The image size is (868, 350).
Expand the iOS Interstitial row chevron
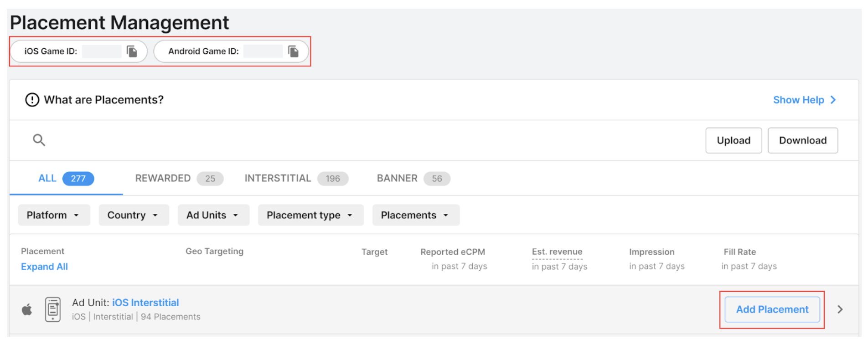point(840,309)
